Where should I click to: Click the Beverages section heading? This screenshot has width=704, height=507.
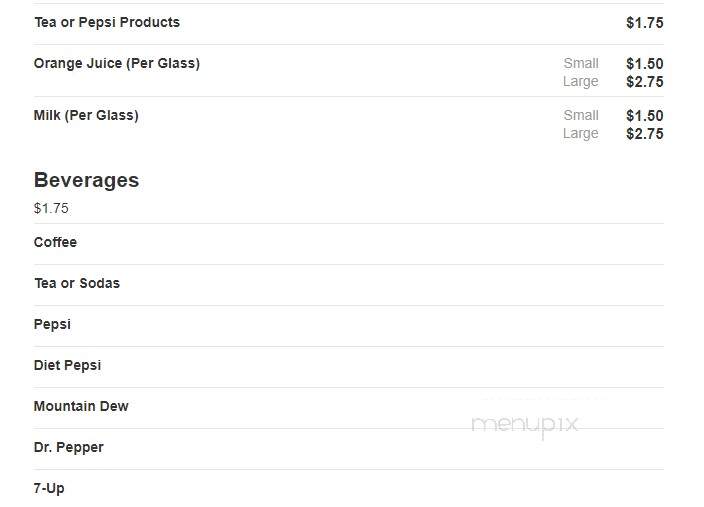pyautogui.click(x=86, y=181)
